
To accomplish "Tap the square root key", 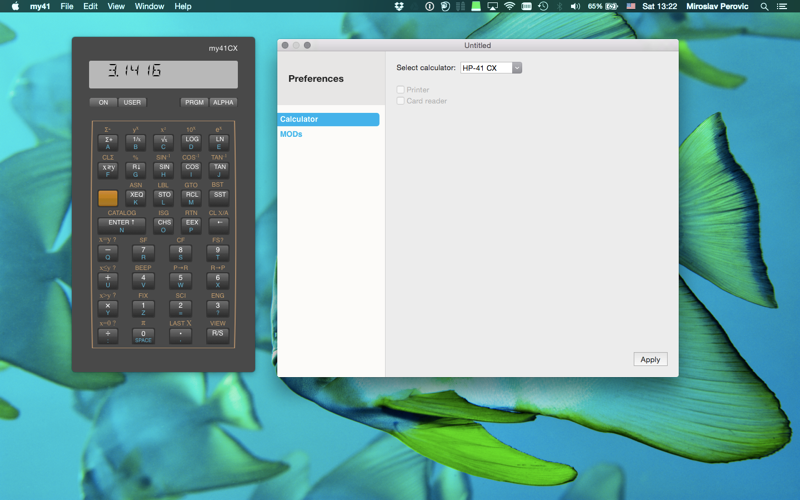I will pos(163,142).
